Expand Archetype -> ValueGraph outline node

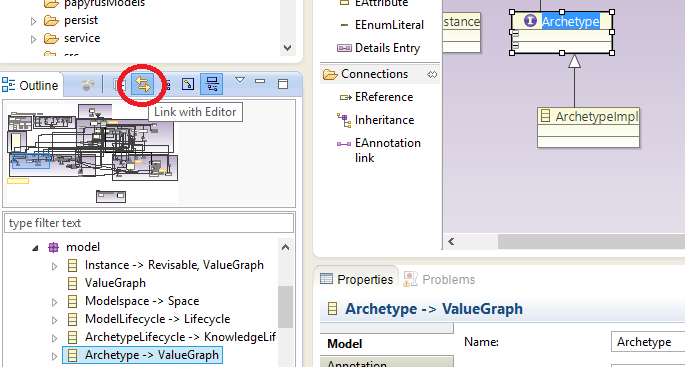(x=55, y=356)
